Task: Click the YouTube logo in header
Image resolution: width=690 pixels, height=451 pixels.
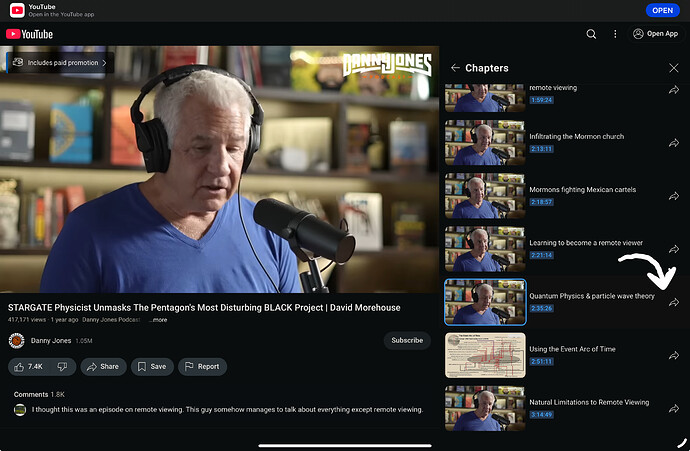Action: click(29, 34)
